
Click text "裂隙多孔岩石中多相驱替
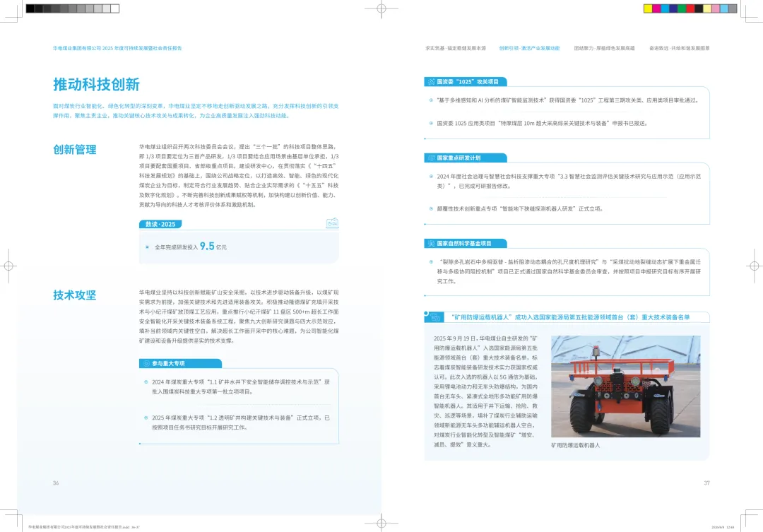(569, 271)
